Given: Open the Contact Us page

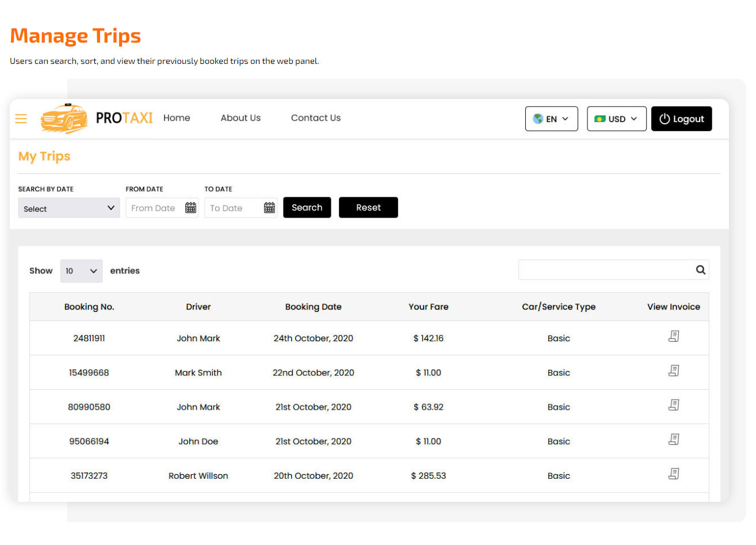Looking at the screenshot, I should [315, 118].
